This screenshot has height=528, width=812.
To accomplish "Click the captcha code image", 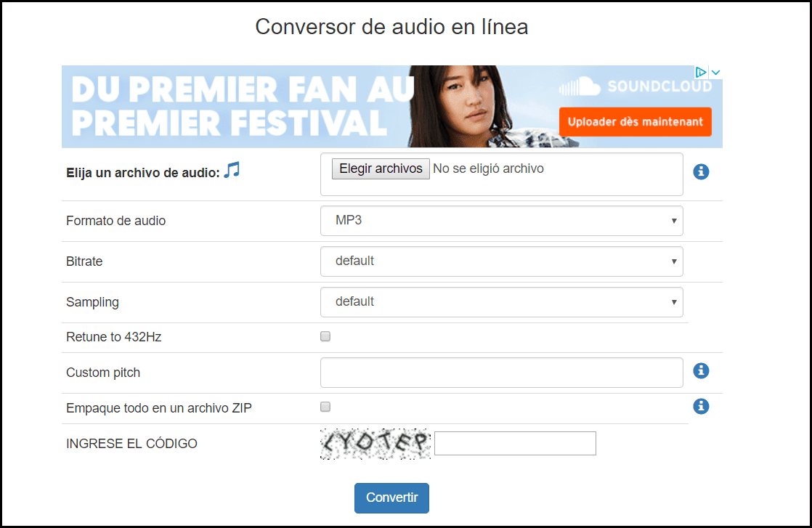I will [375, 444].
